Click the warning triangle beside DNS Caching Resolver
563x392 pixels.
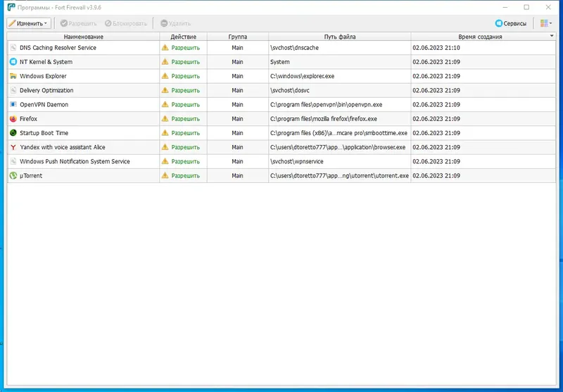(x=165, y=47)
